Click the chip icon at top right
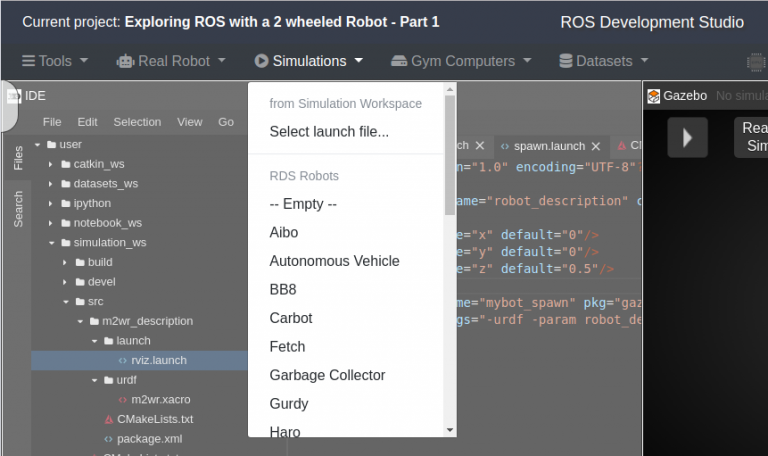Image resolution: width=768 pixels, height=456 pixels. coord(756,62)
